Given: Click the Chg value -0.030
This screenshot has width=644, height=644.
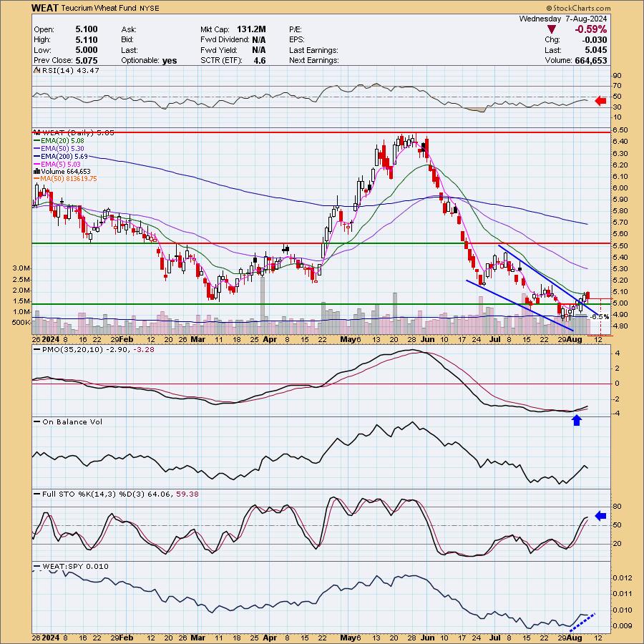Looking at the screenshot, I should point(595,40).
